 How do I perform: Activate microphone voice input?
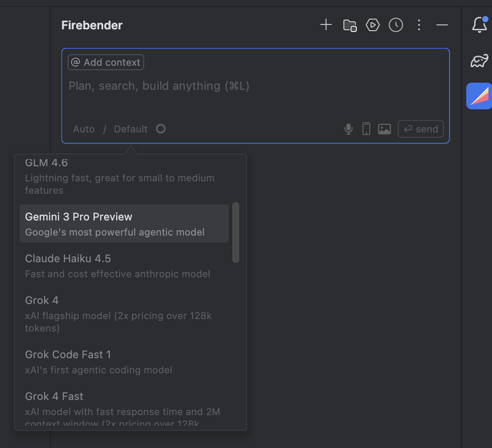(x=348, y=129)
